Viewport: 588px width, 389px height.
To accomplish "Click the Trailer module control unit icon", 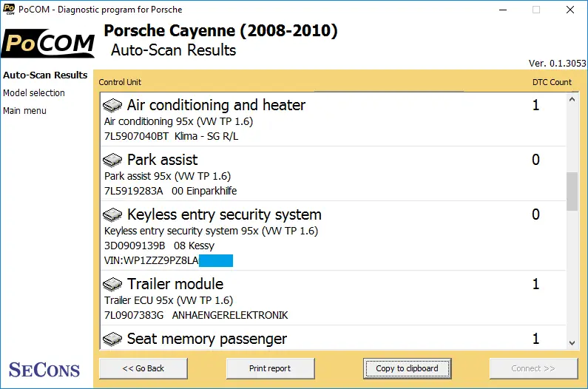I will [112, 284].
